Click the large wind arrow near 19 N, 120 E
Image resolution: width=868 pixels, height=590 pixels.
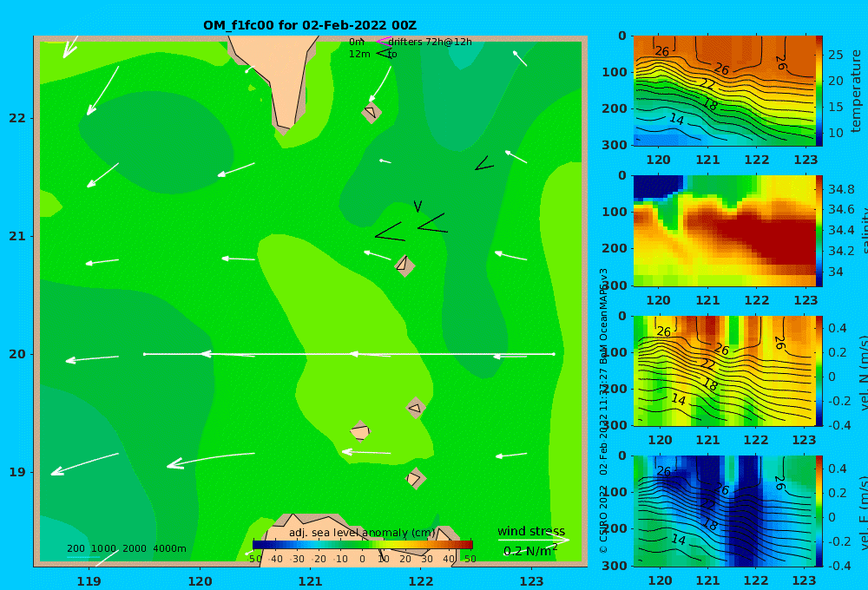[x=211, y=461]
